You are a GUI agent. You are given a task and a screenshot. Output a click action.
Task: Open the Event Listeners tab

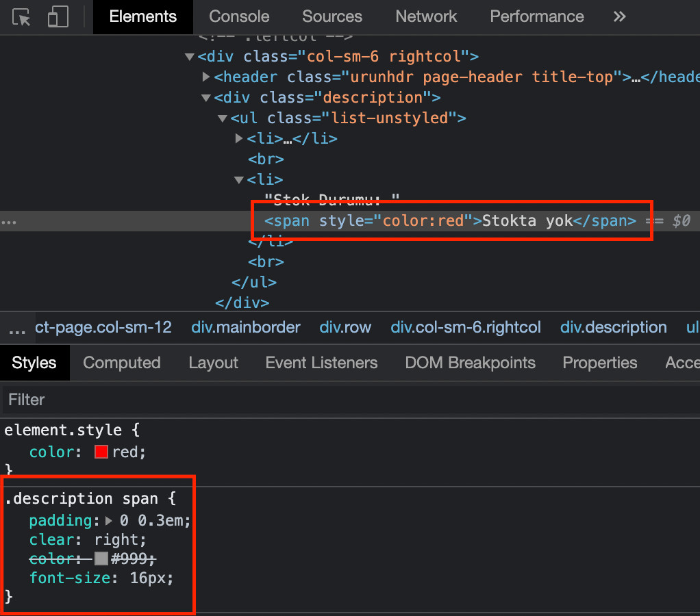pos(321,363)
